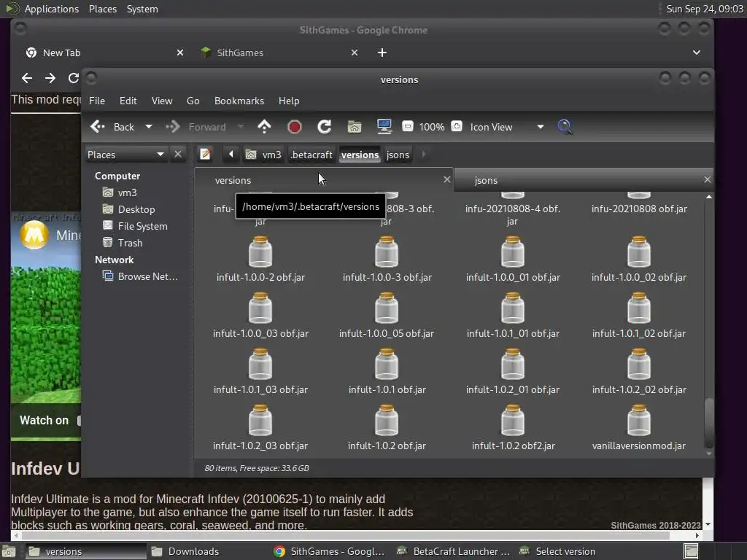Open the Places sidebar dropdown
The image size is (747, 560).
click(x=125, y=155)
